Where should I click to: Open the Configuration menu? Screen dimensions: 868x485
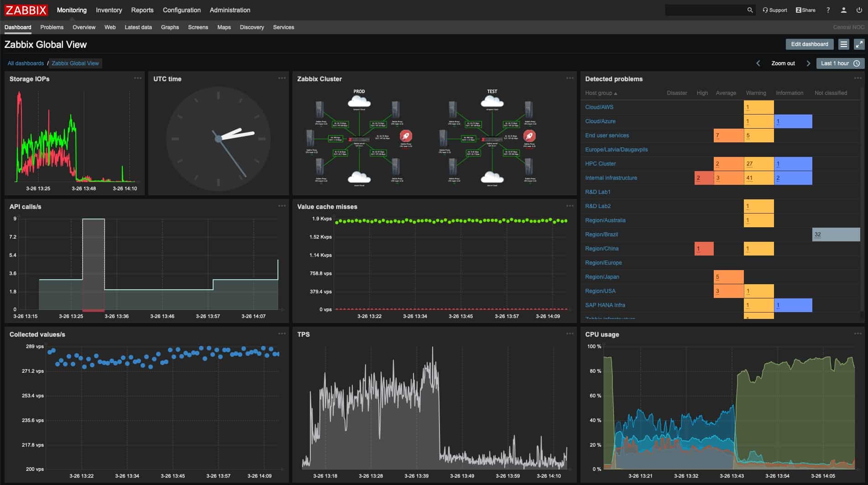click(x=182, y=10)
